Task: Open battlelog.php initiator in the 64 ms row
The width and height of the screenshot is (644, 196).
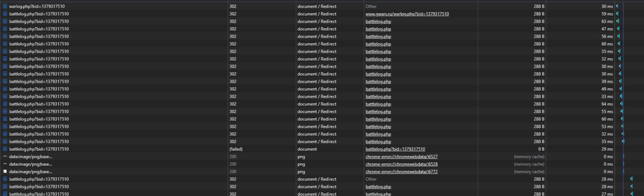Action: [378, 104]
